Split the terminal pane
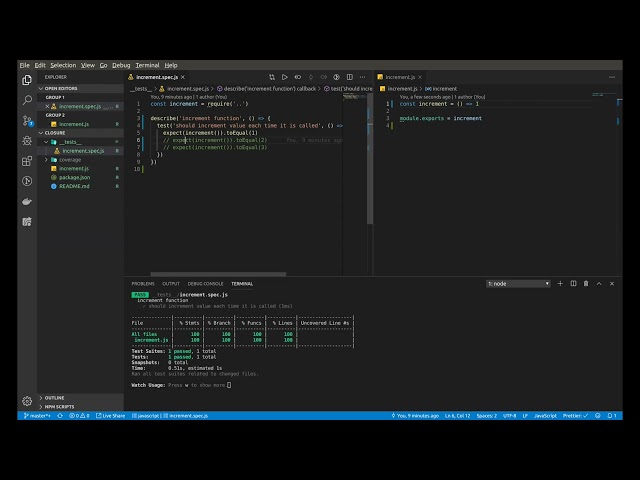The height and width of the screenshot is (480, 640). pyautogui.click(x=573, y=284)
